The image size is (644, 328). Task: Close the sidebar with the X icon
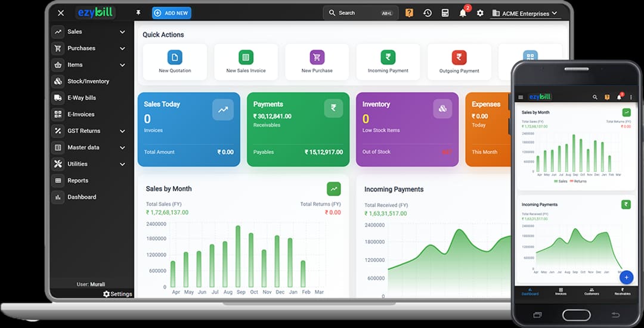[61, 13]
